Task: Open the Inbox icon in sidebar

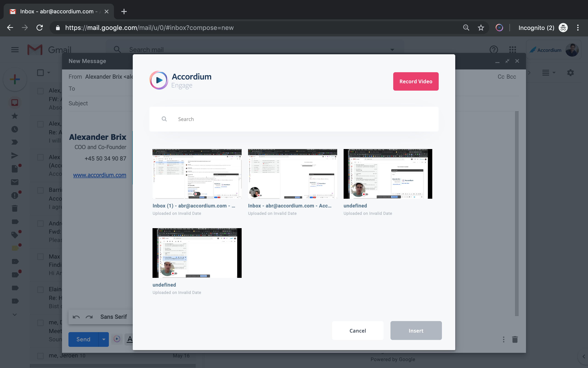Action: pos(15,103)
